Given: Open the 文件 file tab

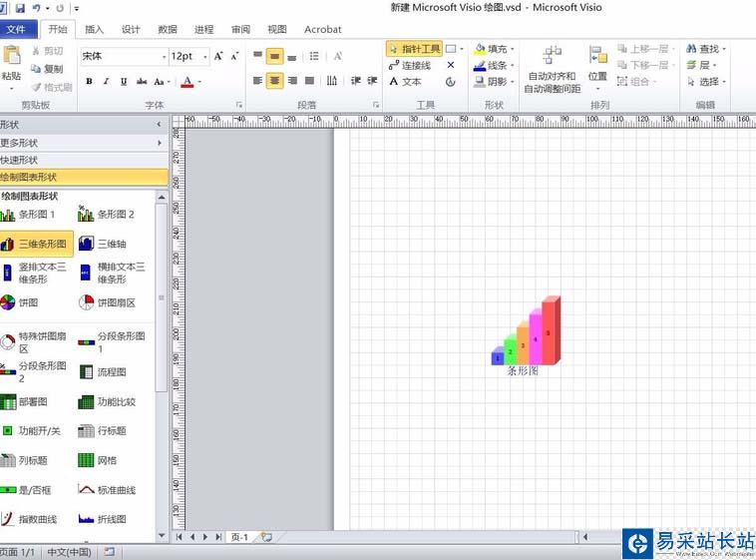Looking at the screenshot, I should point(17,30).
